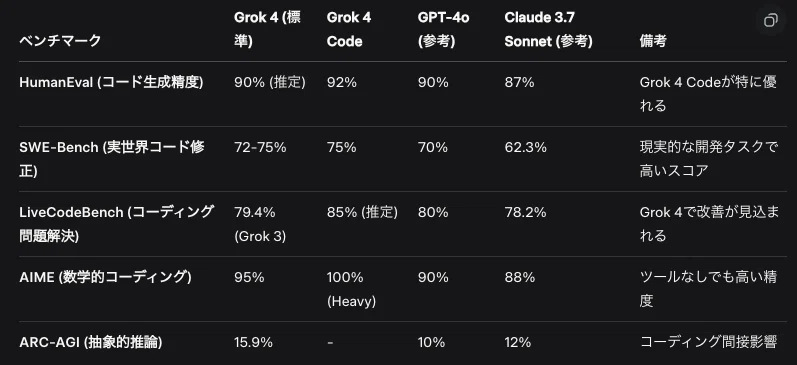Select the Claude 3.7 Sonnet (参考) header
Image resolution: width=797 pixels, height=365 pixels.
click(548, 29)
